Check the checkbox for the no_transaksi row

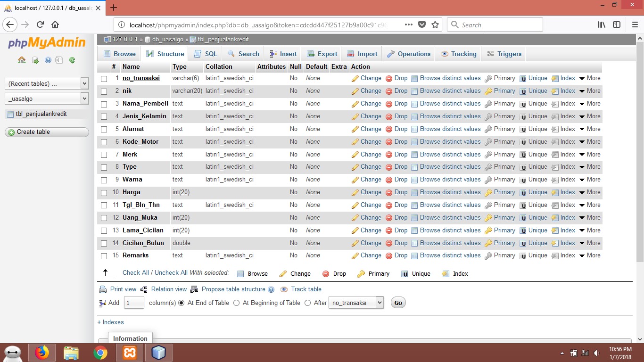(x=104, y=78)
